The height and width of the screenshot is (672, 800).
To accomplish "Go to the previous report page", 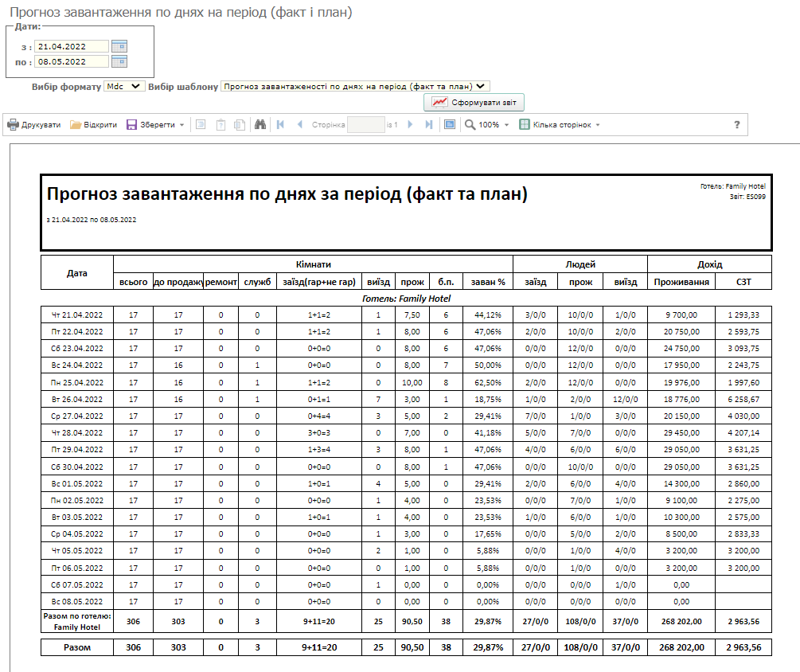I will (299, 125).
